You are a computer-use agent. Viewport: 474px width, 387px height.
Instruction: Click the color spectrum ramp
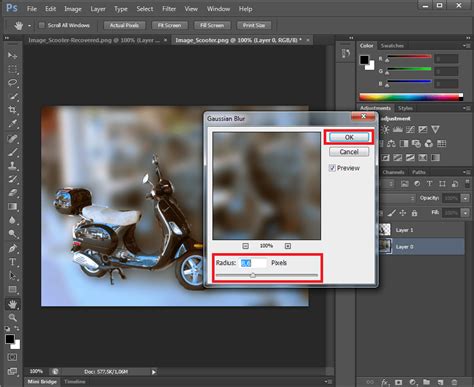[x=411, y=97]
